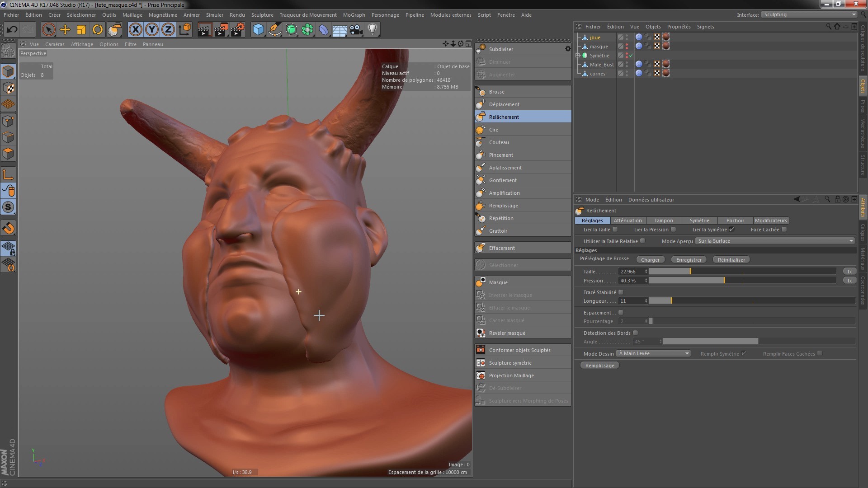Toggle Lier la Symétrie checkbox
The image size is (868, 488).
731,230
